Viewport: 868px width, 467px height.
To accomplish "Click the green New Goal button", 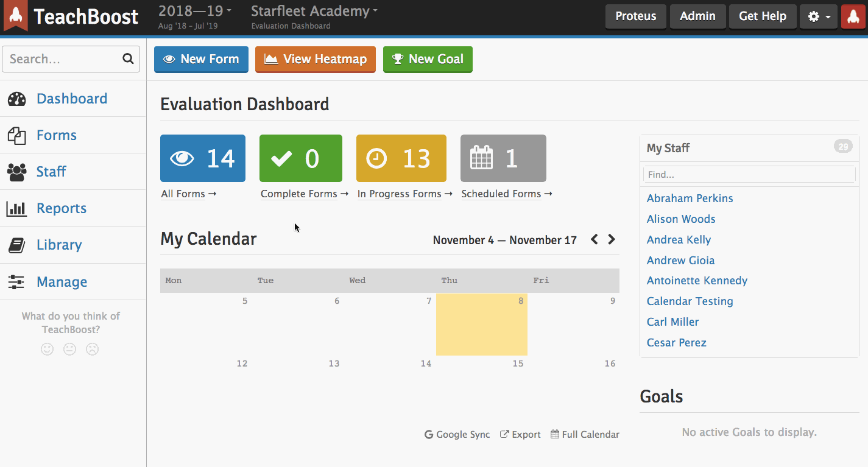I will click(x=428, y=59).
